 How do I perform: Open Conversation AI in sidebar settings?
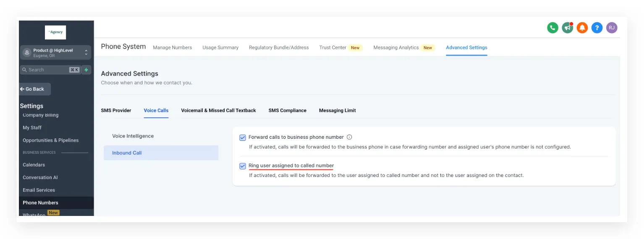(40, 177)
